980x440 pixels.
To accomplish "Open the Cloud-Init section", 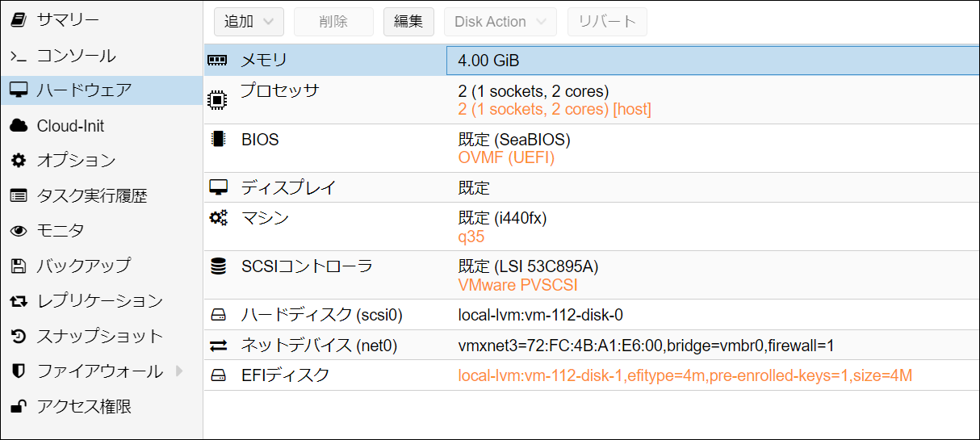I will 69,126.
